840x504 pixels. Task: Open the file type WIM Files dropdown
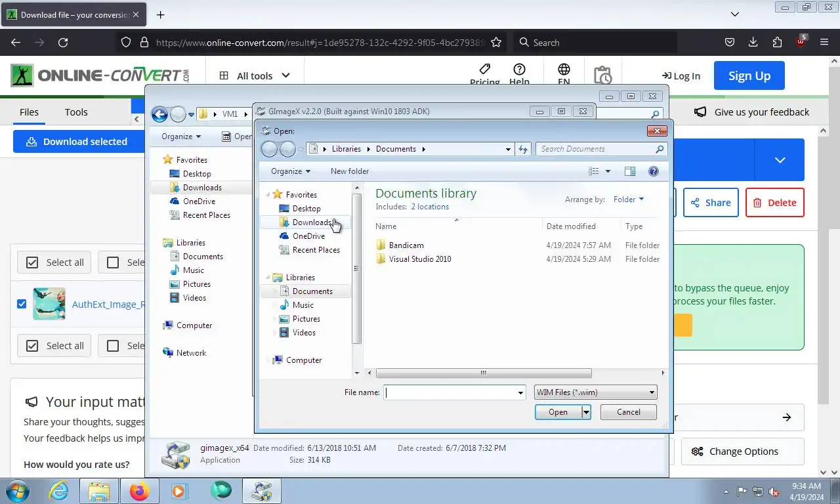[595, 392]
